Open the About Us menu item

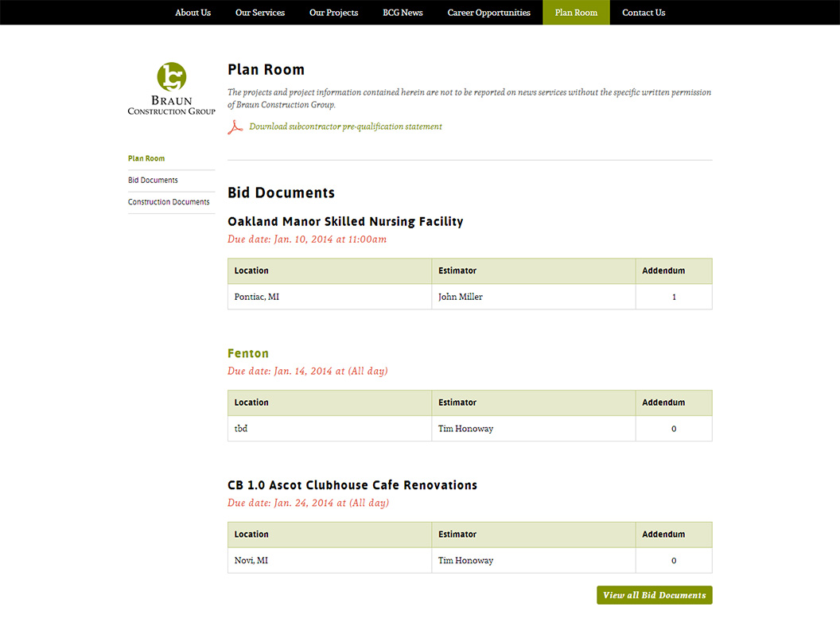pos(192,13)
